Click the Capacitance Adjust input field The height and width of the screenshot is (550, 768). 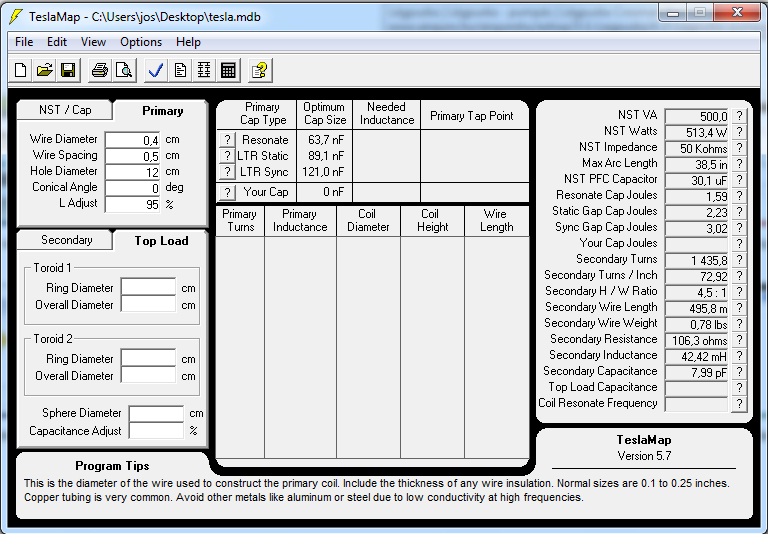pyautogui.click(x=156, y=430)
